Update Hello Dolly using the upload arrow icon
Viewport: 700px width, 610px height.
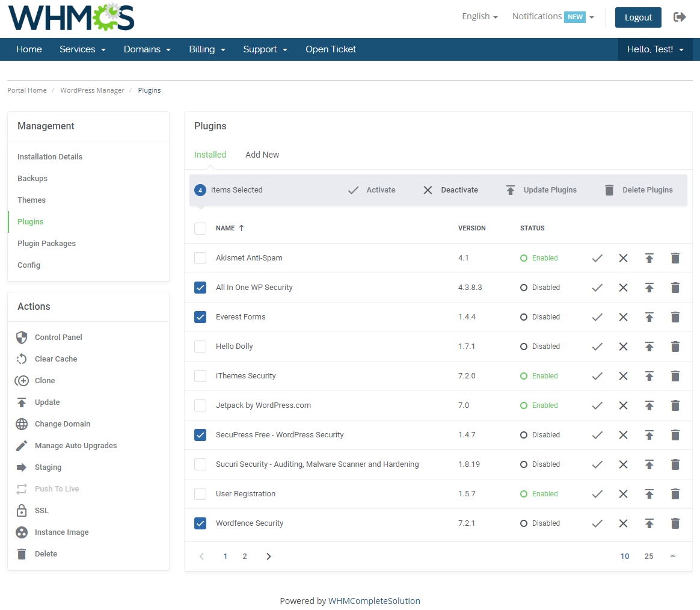649,346
